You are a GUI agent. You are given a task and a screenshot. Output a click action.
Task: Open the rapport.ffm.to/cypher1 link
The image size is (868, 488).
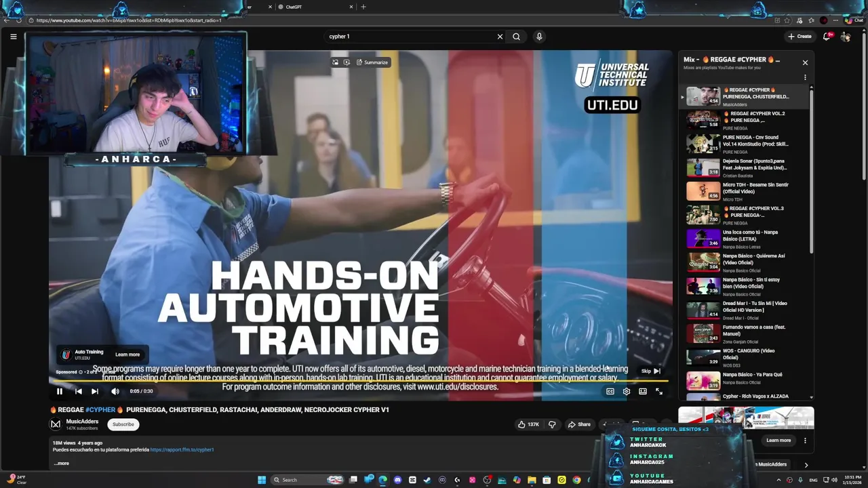[182, 449]
